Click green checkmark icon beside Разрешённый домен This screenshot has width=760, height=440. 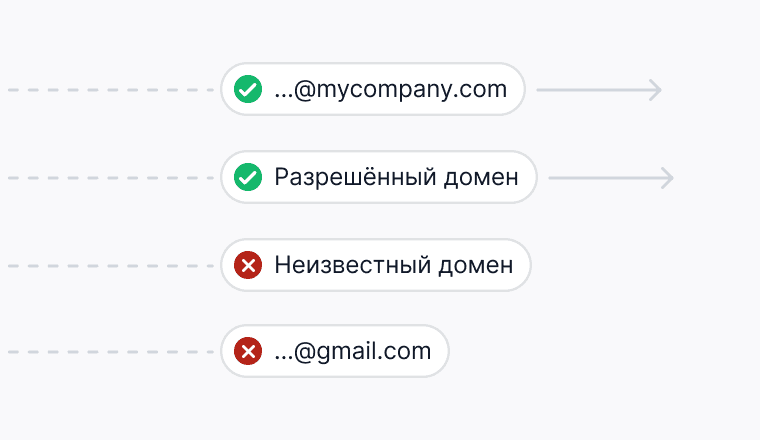pyautogui.click(x=247, y=178)
